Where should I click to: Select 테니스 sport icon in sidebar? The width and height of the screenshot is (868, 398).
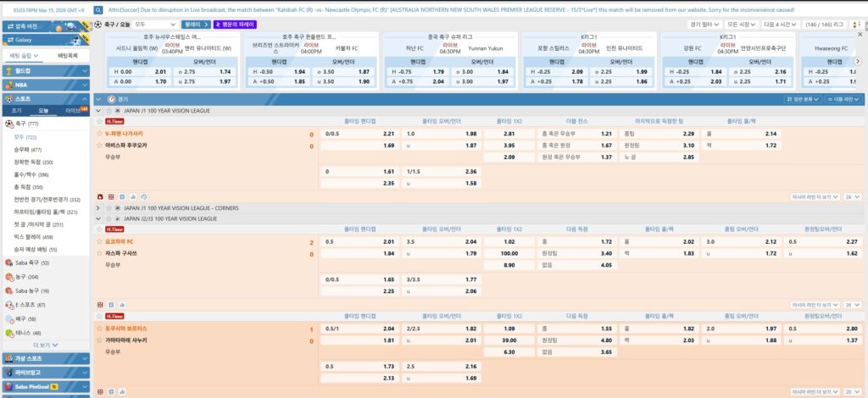tap(9, 333)
